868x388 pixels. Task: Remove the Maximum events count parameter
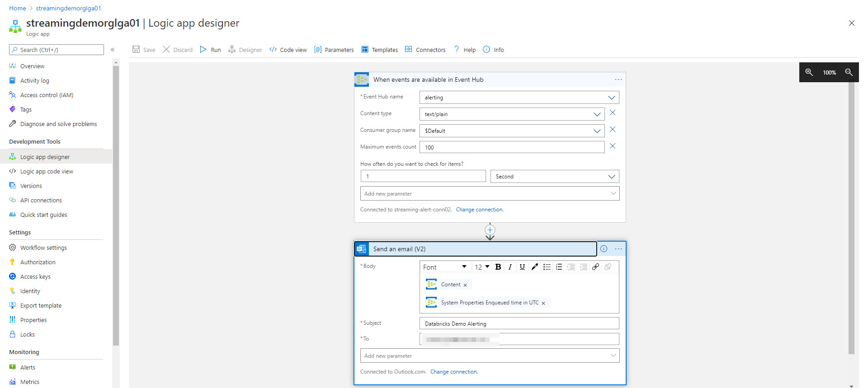(x=613, y=146)
